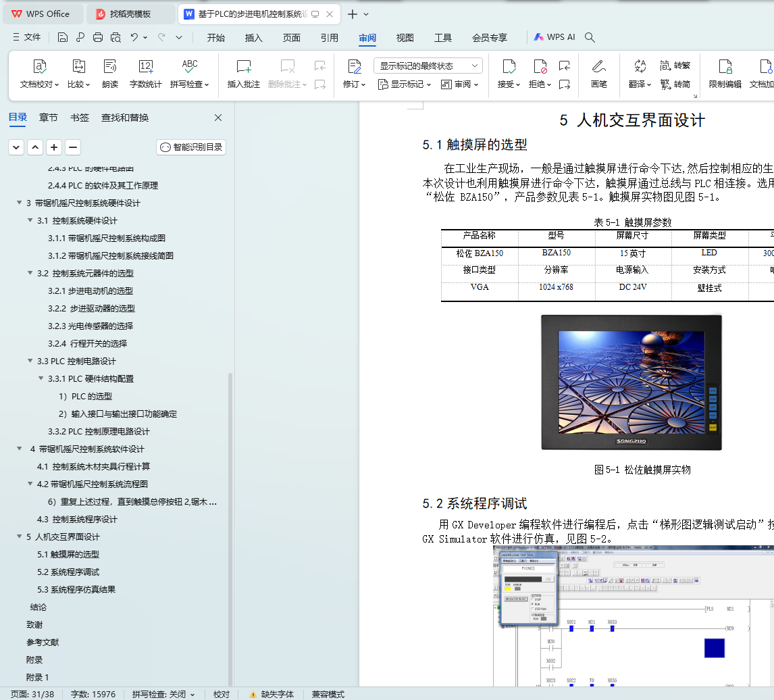Click 页面: 31/38 page indicator

[x=32, y=694]
